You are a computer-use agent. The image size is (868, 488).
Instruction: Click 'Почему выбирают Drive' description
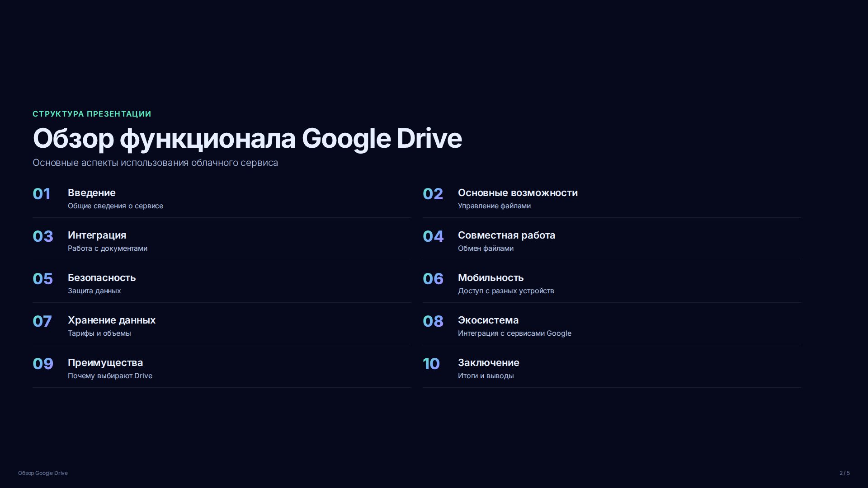110,376
